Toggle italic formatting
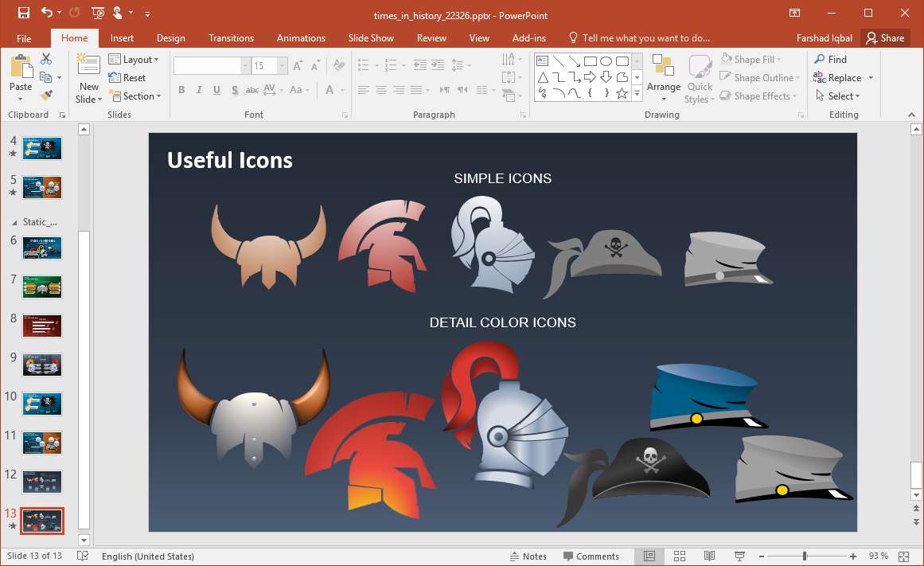The width and height of the screenshot is (924, 566). coord(198,90)
